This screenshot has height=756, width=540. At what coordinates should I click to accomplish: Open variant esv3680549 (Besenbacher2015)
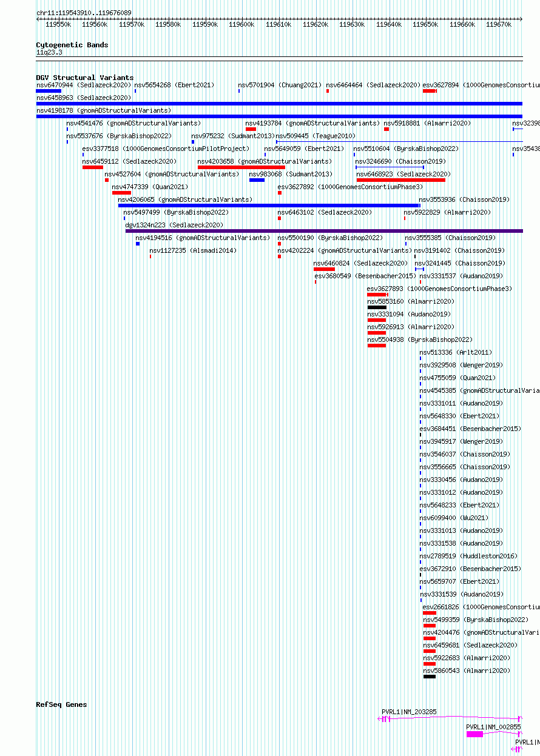365,276
